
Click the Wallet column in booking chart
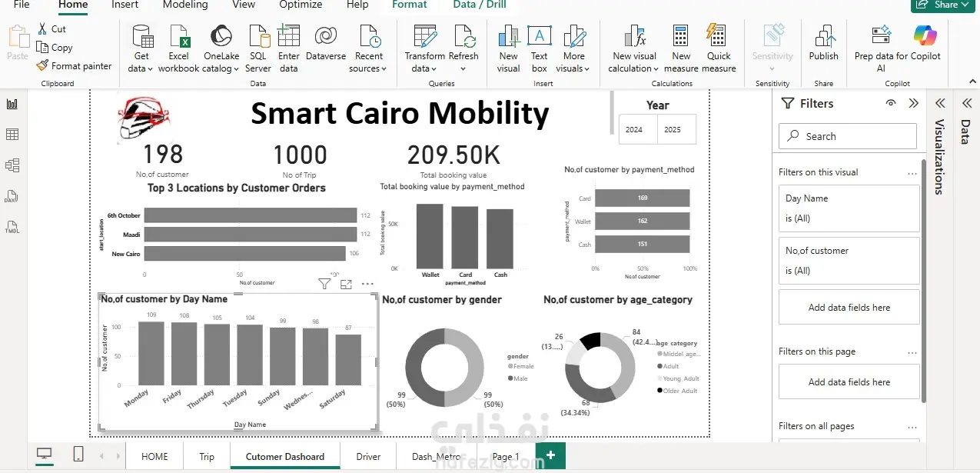(430, 236)
